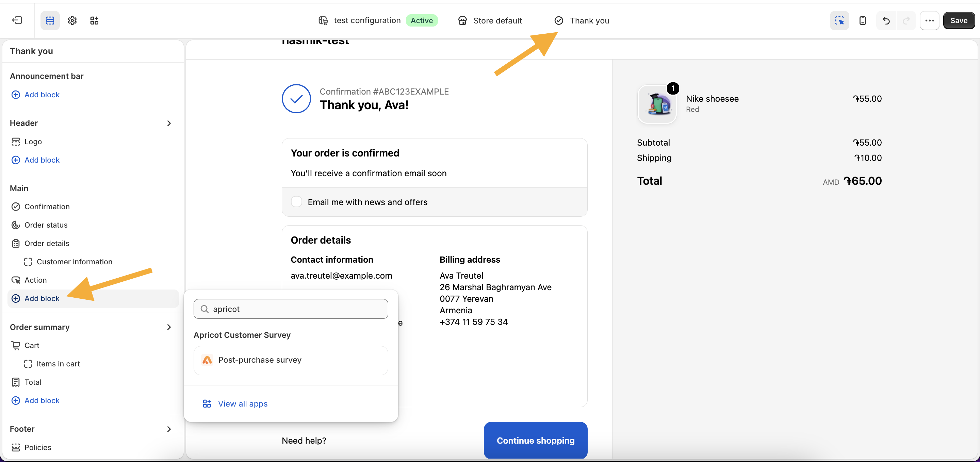Open the Store default selector

click(490, 20)
